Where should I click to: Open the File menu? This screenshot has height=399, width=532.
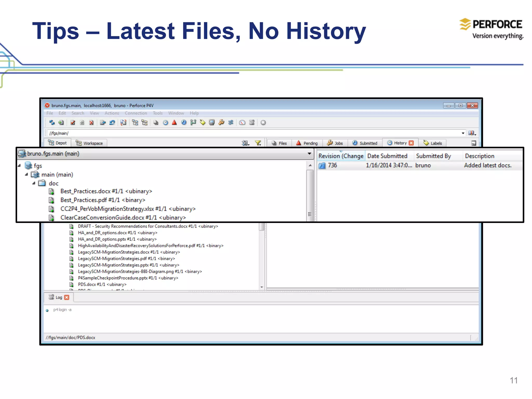tap(50, 113)
